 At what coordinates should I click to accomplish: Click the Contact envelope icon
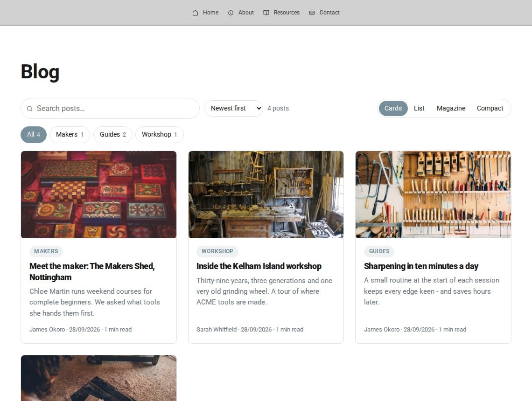point(312,13)
